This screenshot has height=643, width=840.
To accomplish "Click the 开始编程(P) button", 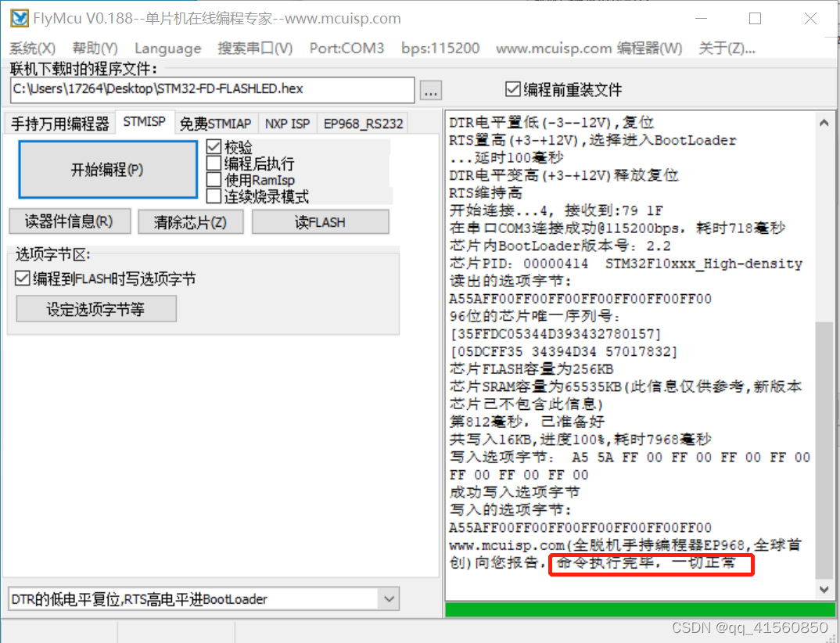I will tap(108, 169).
